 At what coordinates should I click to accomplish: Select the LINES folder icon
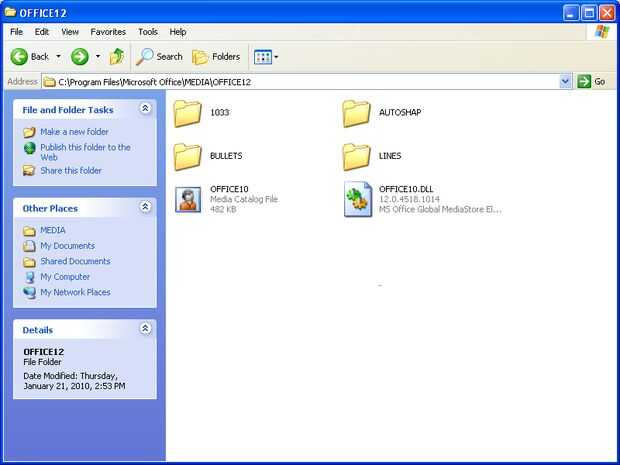[x=356, y=157]
